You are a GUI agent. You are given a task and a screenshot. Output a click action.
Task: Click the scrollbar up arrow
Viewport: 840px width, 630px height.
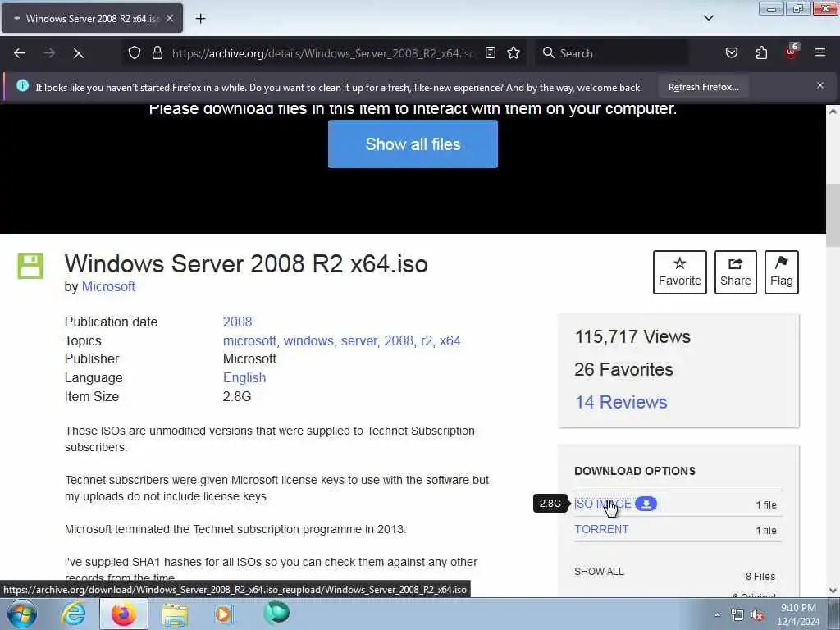[833, 112]
